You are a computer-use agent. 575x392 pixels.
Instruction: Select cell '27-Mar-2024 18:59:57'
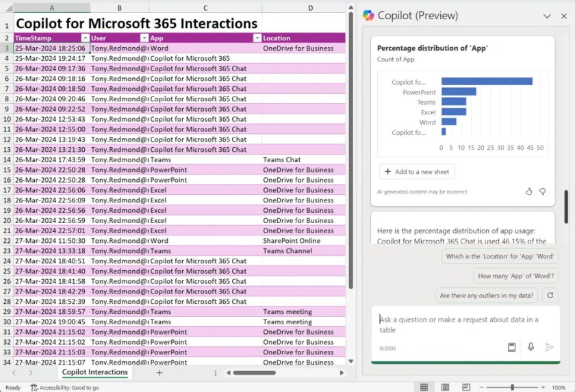[x=52, y=312]
